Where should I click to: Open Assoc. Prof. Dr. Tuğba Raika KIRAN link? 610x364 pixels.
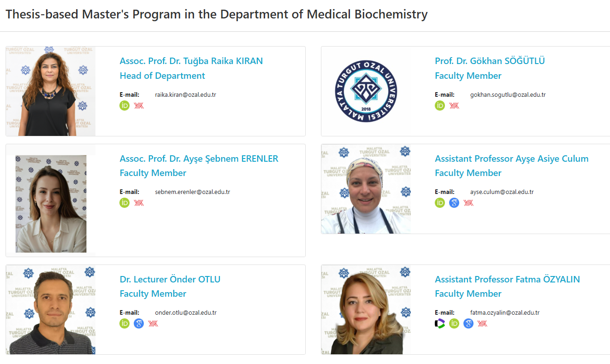pyautogui.click(x=191, y=61)
